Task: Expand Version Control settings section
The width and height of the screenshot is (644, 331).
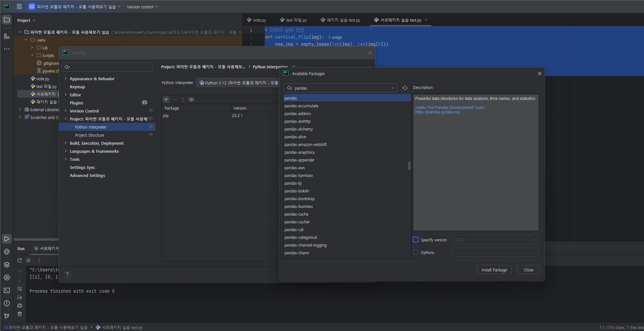Action: pyautogui.click(x=66, y=111)
